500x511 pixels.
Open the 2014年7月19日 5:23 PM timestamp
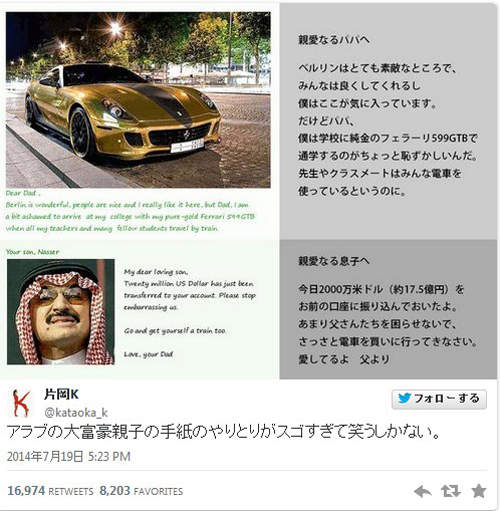[x=69, y=456]
